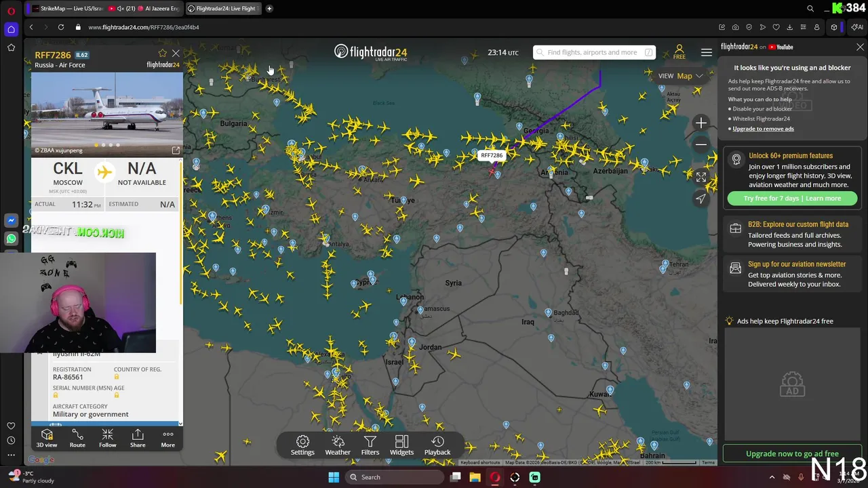Open WhatsApp in Opera sidebar
This screenshot has height=488, width=868.
click(x=11, y=239)
